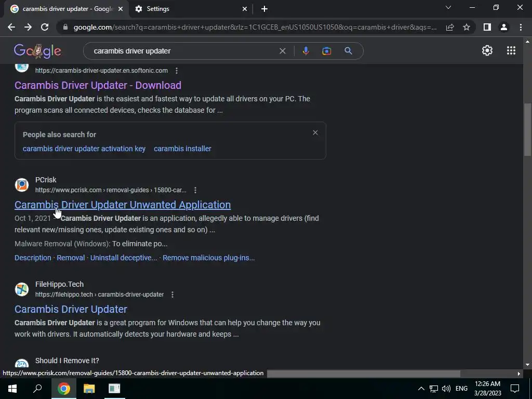The image size is (532, 399).
Task: Open Google quick settings gear
Action: [x=487, y=50]
